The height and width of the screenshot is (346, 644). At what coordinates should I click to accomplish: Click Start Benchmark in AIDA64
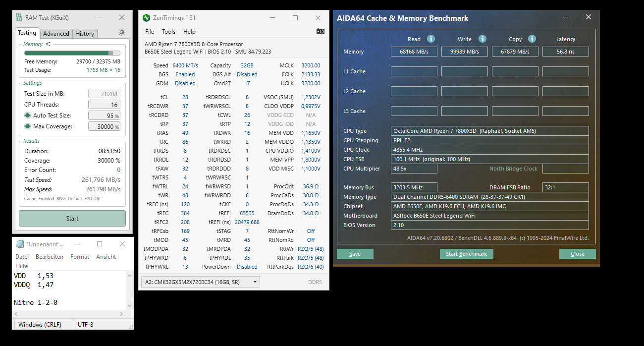(x=466, y=254)
